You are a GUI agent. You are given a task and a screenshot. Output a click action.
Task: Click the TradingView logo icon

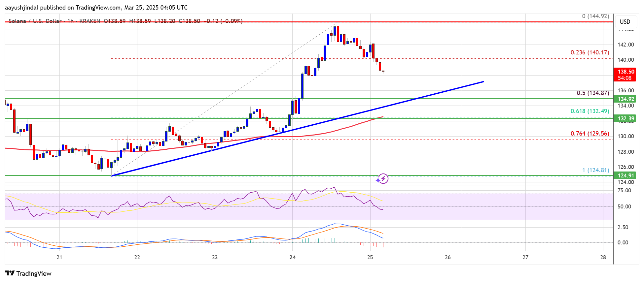coord(10,273)
